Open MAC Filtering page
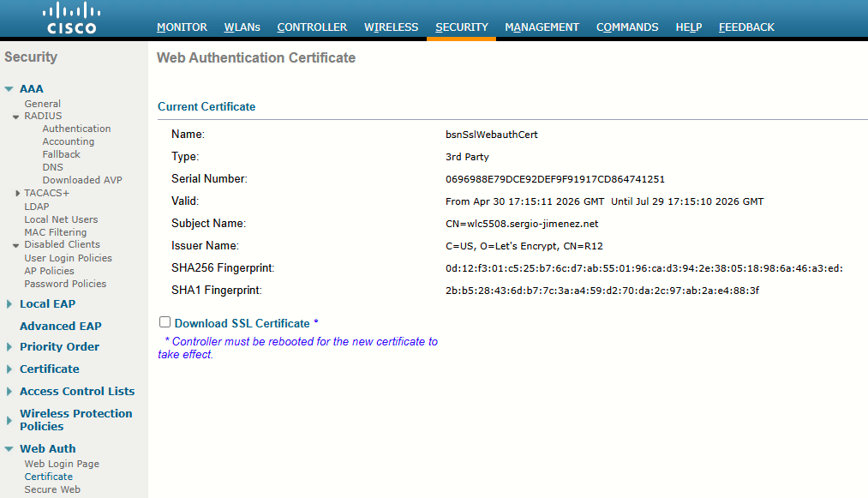868x498 pixels. [56, 232]
